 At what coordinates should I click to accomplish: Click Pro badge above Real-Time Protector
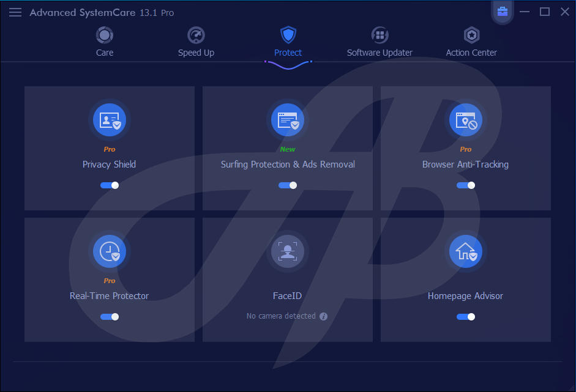point(110,281)
